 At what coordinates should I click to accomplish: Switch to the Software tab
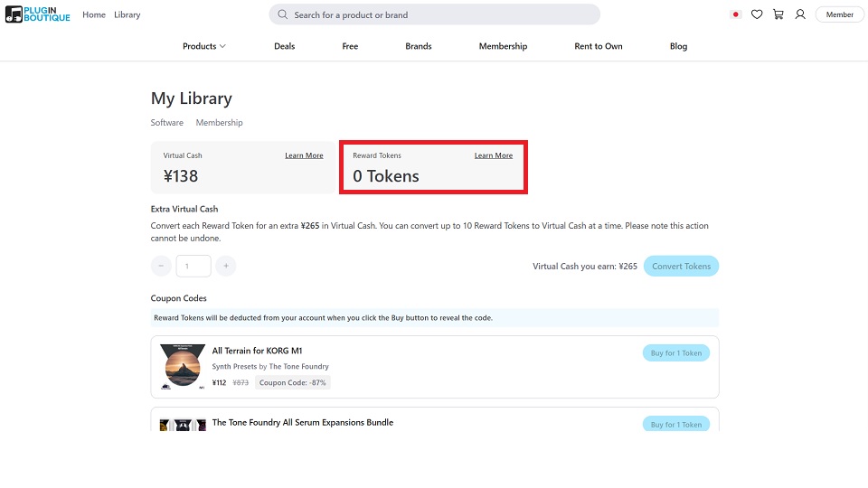tap(166, 122)
